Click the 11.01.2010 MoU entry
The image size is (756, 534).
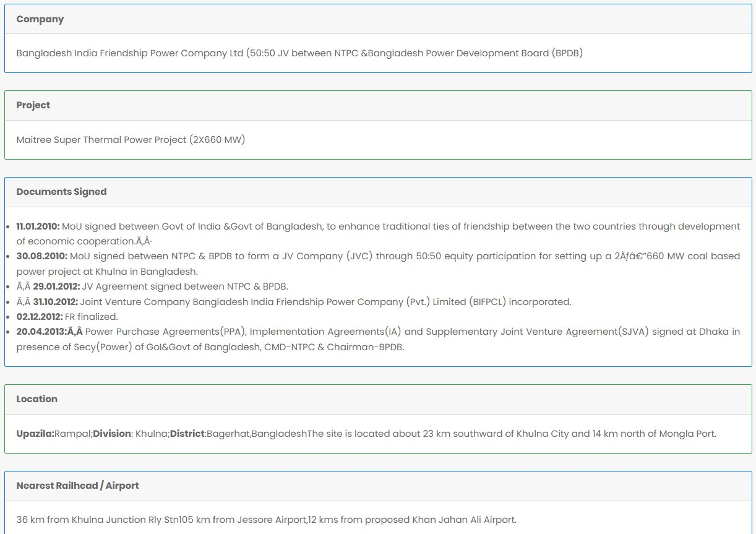tap(378, 234)
